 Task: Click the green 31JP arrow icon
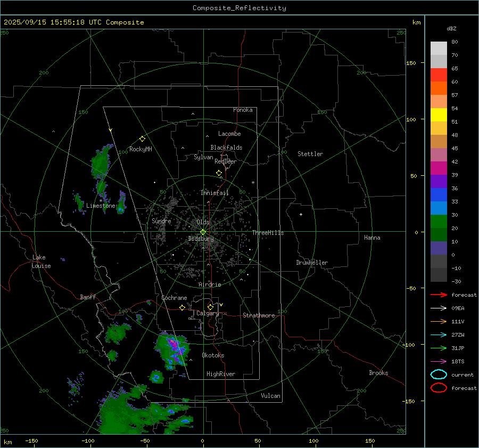click(439, 348)
